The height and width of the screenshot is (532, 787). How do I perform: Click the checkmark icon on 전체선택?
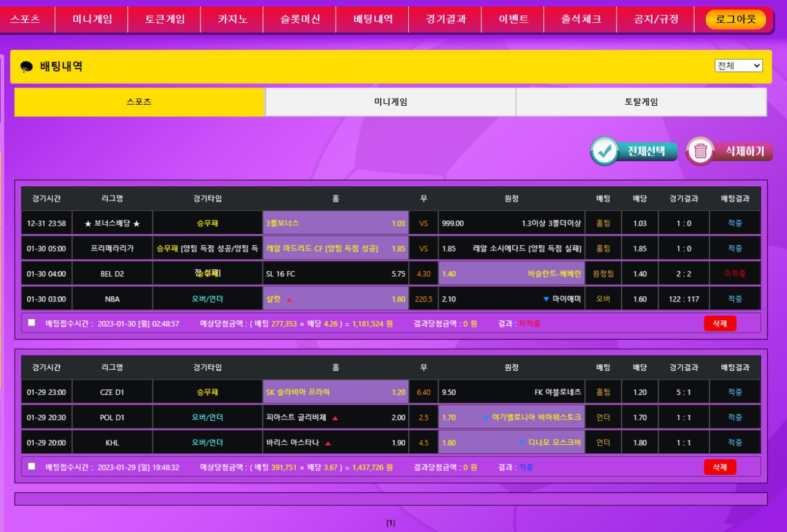pos(605,151)
